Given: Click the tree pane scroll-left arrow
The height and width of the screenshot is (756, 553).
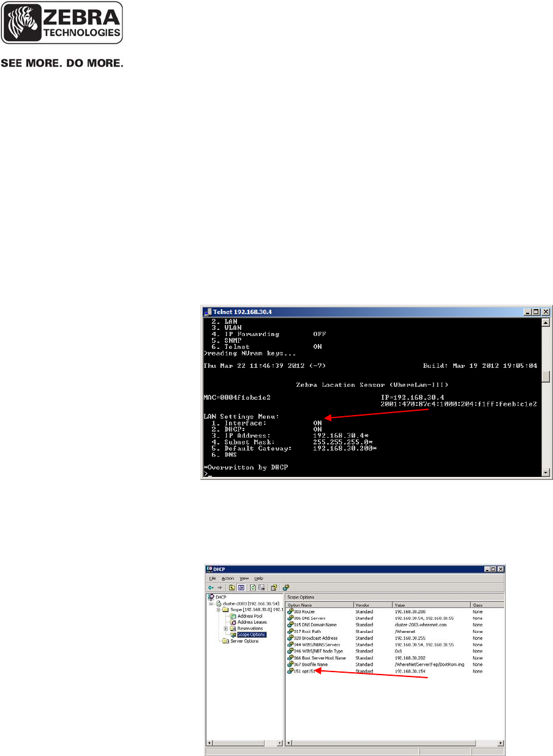Looking at the screenshot, I should tap(210, 743).
